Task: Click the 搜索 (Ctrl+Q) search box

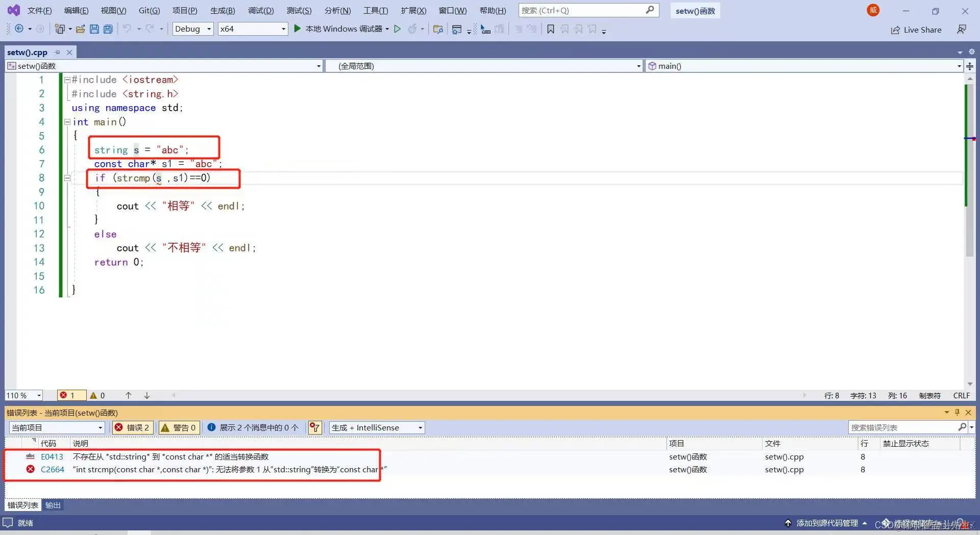Action: (x=582, y=10)
